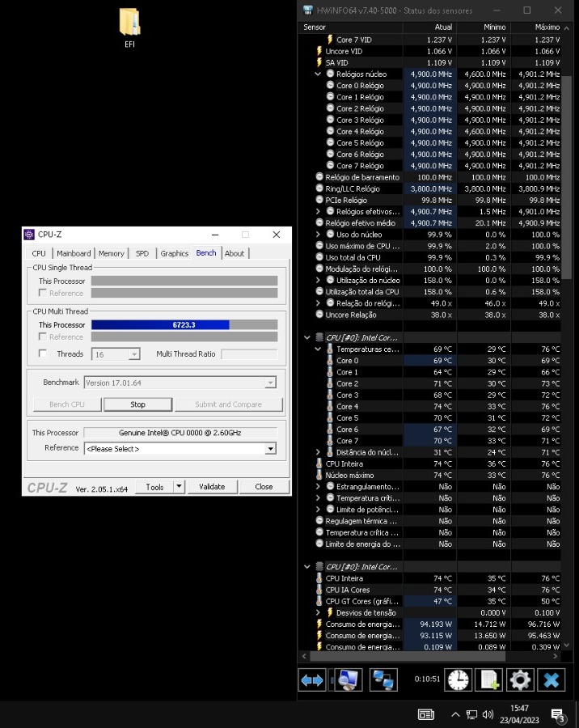Click the lightning icon beside SA VID
The image size is (579, 728).
[319, 62]
